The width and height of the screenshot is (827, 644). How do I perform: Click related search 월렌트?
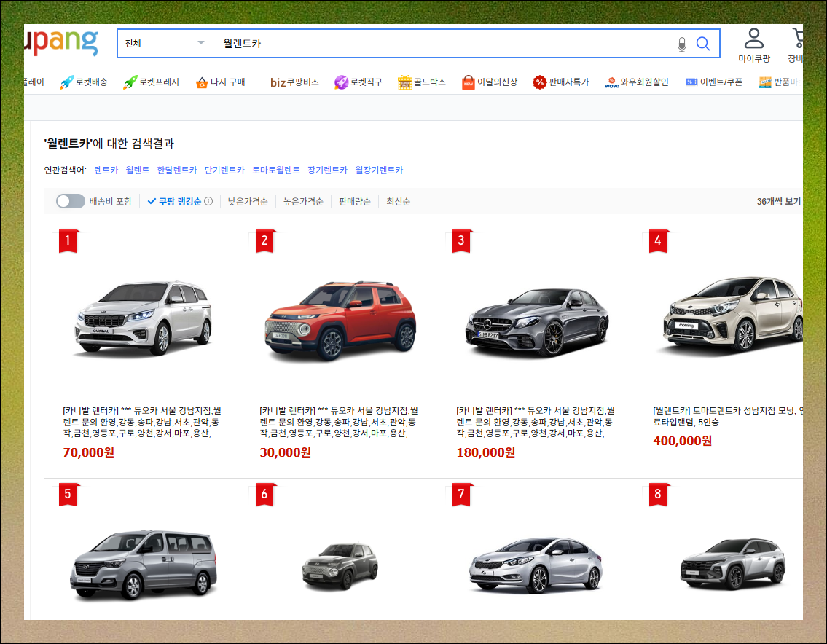138,170
